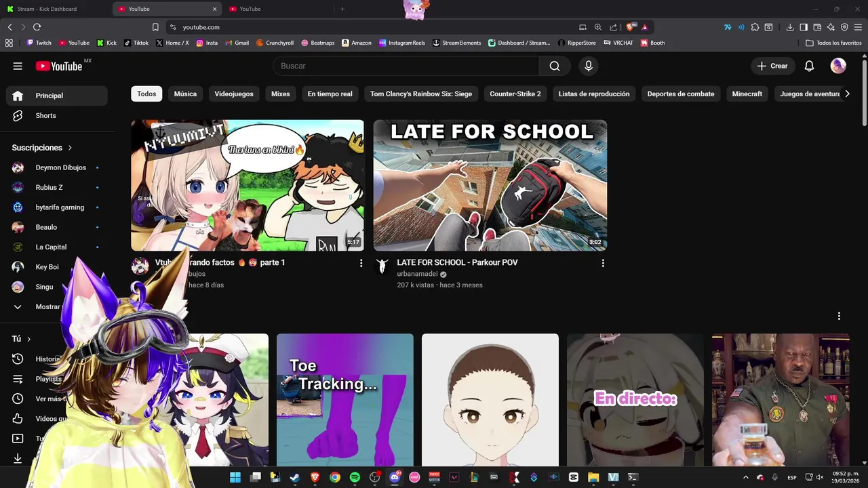
Task: Reload the page
Action: point(37,27)
